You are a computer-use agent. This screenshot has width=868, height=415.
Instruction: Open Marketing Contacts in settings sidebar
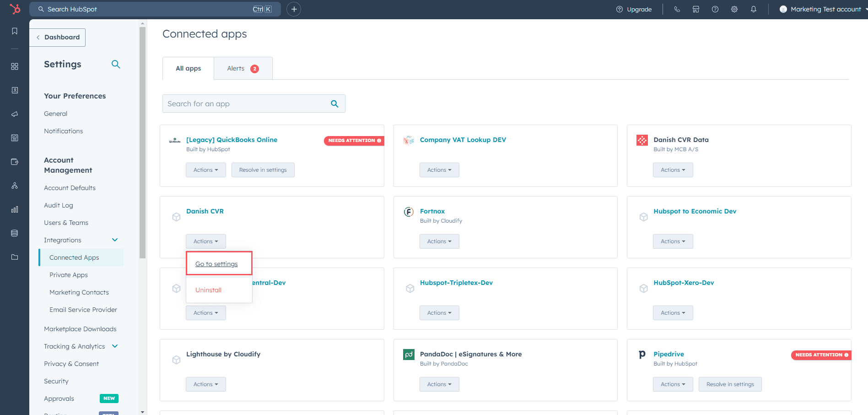point(79,292)
